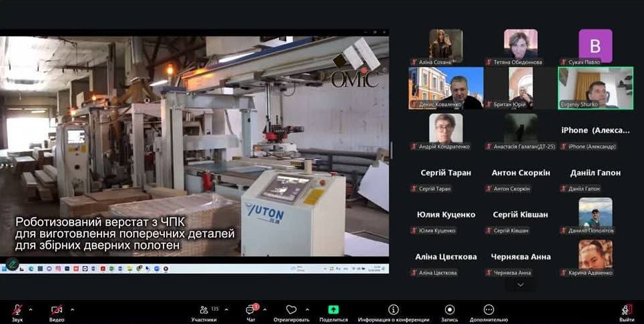Click the green Поделиться share screen button
Image resolution: width=644 pixels, height=324 pixels.
(333, 311)
